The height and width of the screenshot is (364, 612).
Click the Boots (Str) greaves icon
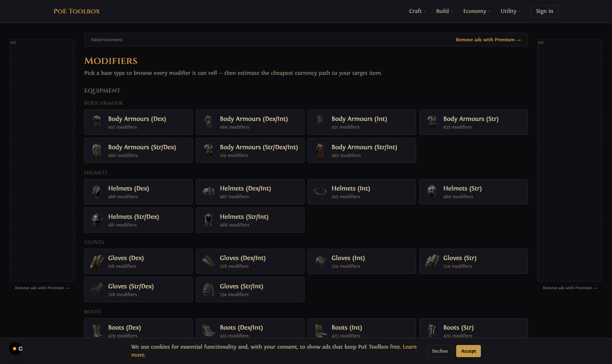(432, 331)
